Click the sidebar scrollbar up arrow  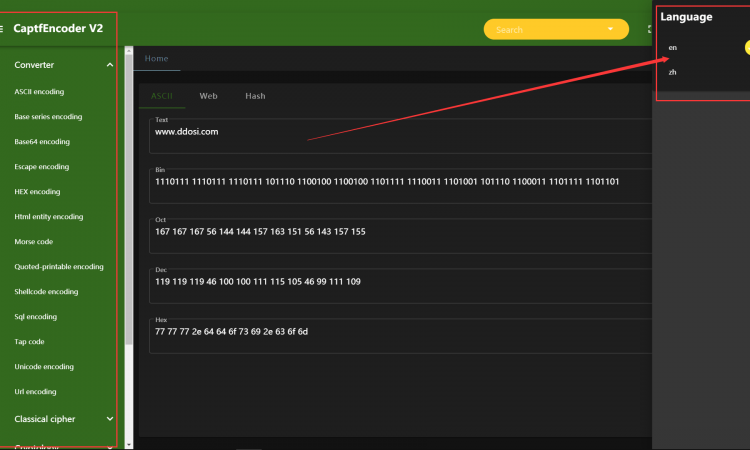pos(129,50)
